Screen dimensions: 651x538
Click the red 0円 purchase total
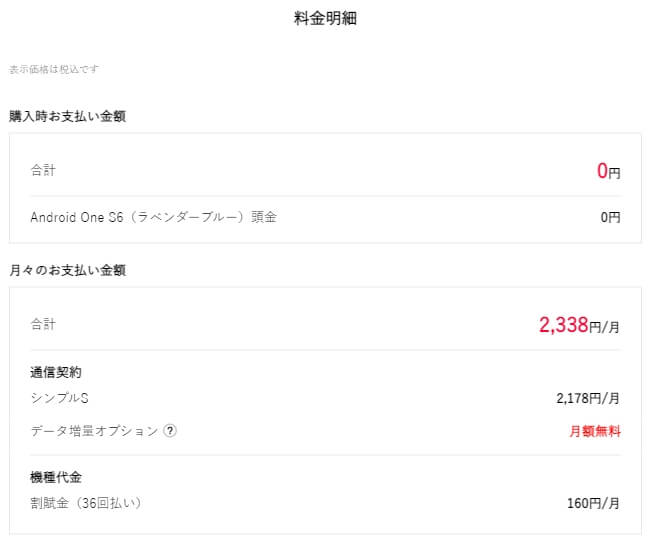pos(609,171)
